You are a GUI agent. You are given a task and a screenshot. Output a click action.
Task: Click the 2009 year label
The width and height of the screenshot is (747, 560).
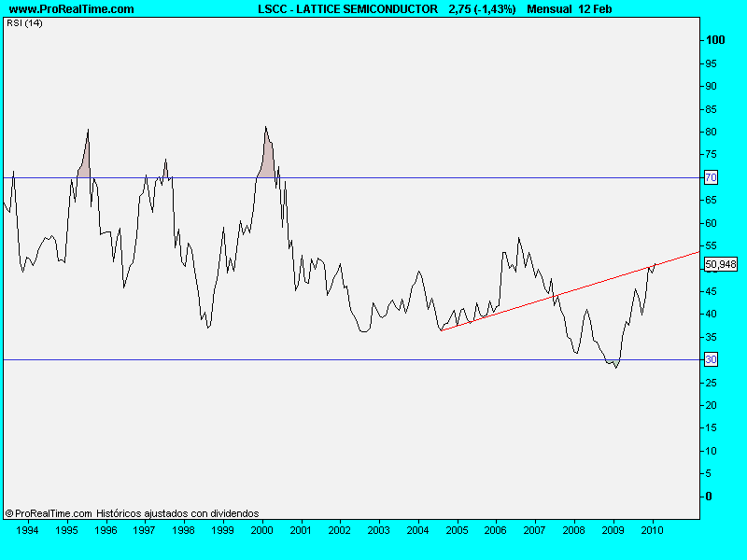point(613,530)
